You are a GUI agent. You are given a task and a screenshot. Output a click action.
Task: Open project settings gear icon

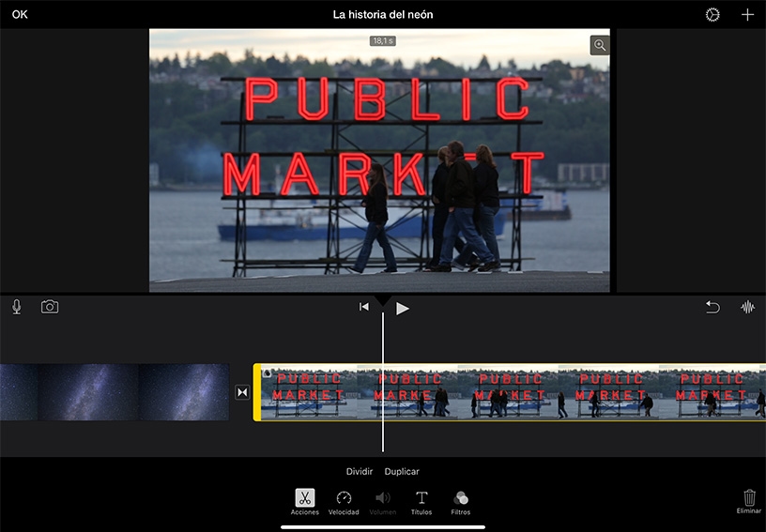tap(712, 15)
